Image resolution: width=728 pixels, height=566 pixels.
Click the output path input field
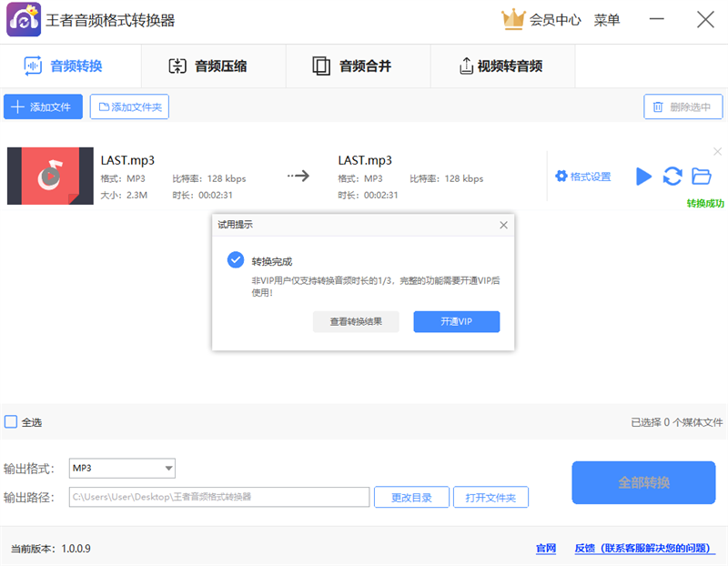tap(218, 497)
